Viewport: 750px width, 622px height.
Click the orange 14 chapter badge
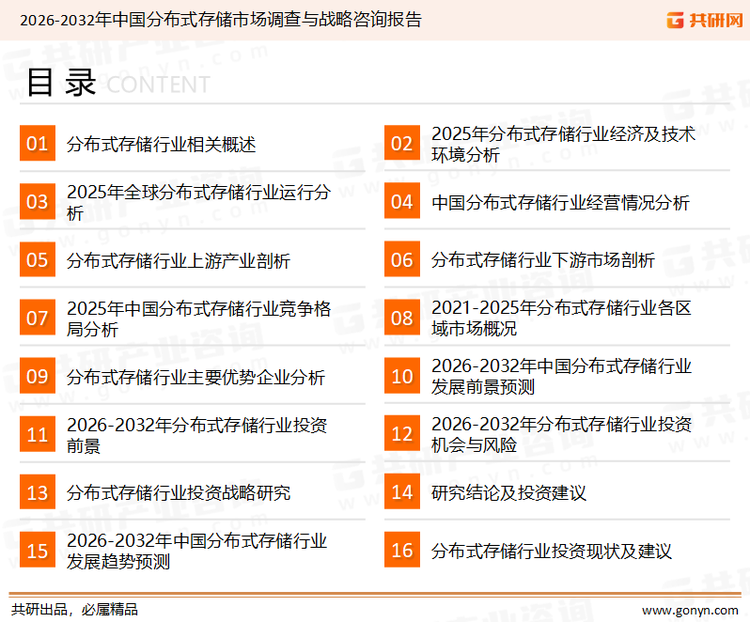click(402, 492)
